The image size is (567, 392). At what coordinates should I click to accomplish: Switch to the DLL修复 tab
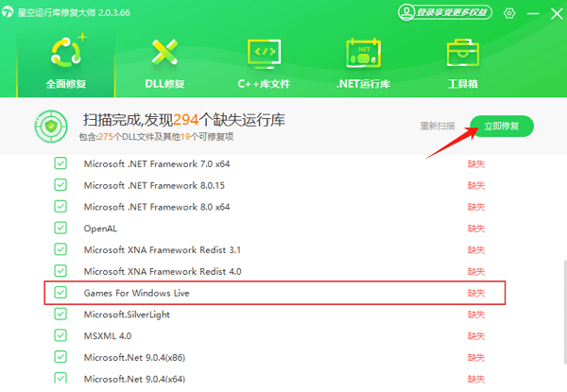click(x=165, y=62)
